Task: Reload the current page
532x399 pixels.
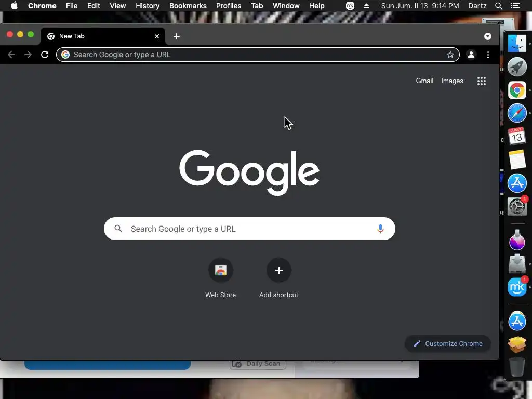Action: point(45,55)
